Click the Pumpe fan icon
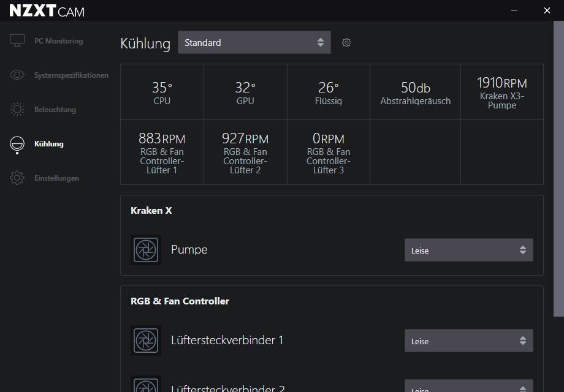 click(146, 250)
